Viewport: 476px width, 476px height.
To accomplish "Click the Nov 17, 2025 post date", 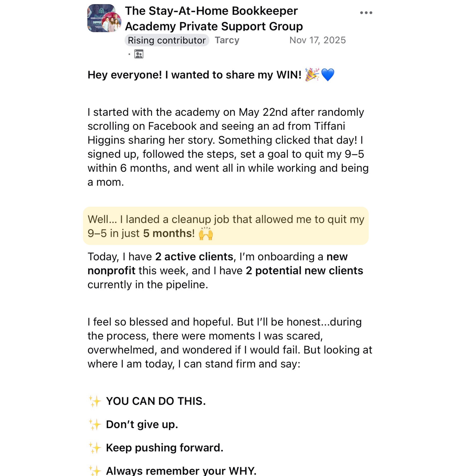I will click(x=317, y=40).
